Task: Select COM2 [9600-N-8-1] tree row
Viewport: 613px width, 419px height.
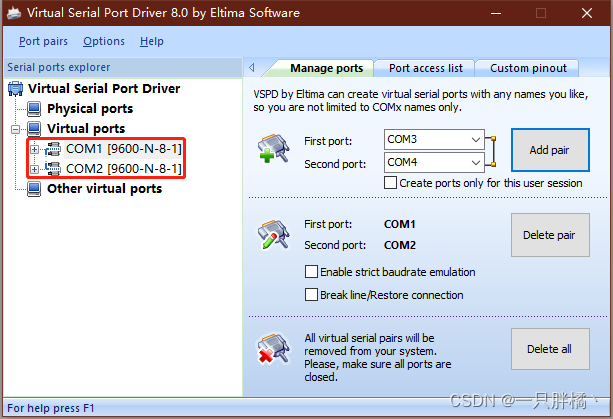Action: click(124, 169)
